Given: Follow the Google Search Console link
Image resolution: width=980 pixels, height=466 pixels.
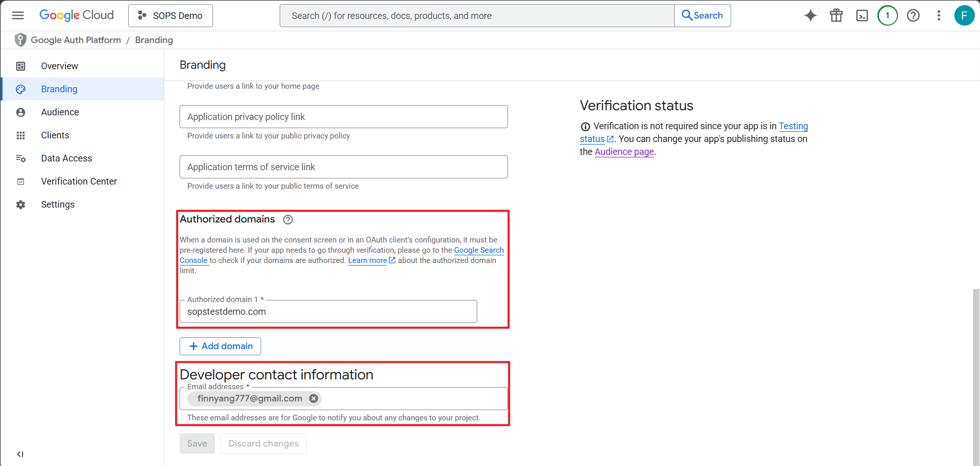Looking at the screenshot, I should pos(478,250).
